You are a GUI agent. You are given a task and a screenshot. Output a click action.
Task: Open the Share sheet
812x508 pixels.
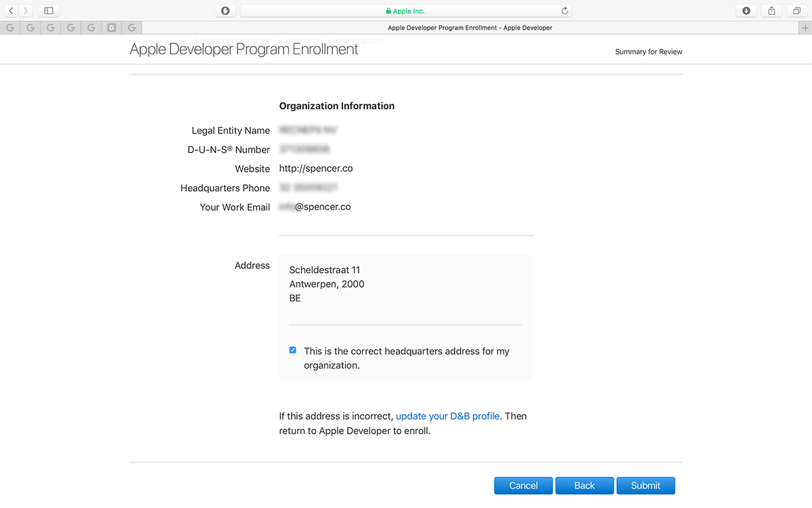pyautogui.click(x=771, y=10)
